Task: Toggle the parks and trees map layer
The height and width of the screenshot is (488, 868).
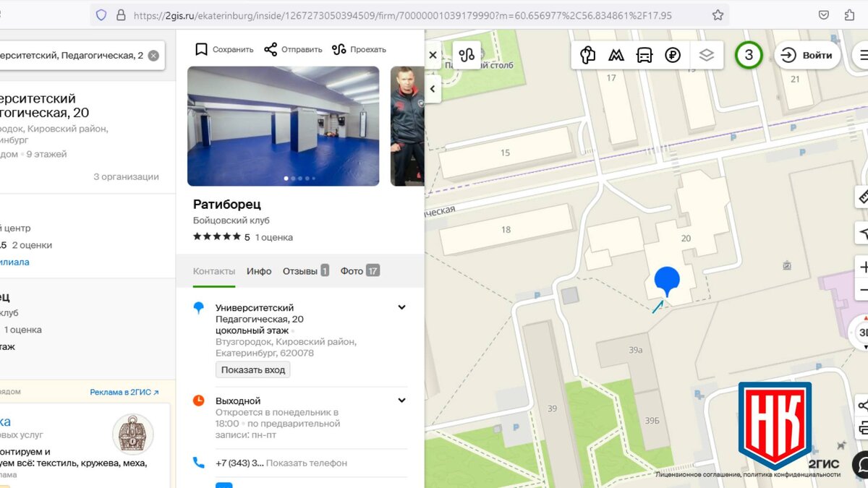Action: pos(588,55)
